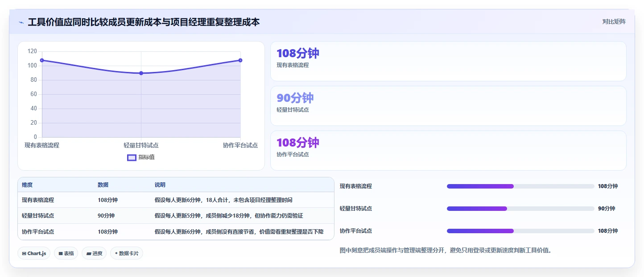Click the description mentioning 重复整理是否下降
This screenshot has width=644, height=277.
[239, 232]
